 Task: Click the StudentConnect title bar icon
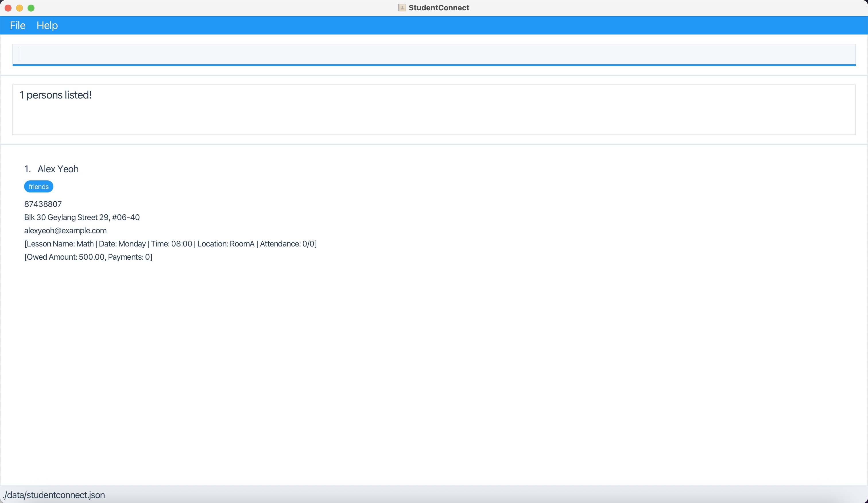pos(401,7)
